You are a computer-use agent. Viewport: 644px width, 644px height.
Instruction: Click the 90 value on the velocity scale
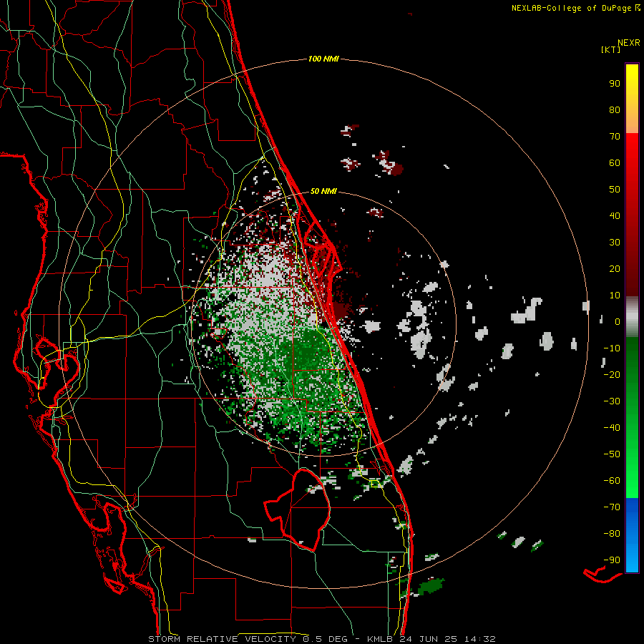[615, 84]
